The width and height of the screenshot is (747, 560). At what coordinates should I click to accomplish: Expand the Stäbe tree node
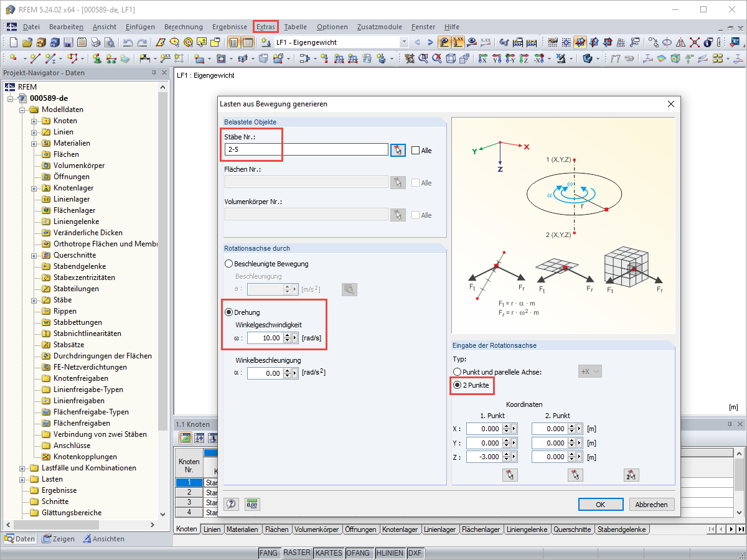(x=34, y=300)
